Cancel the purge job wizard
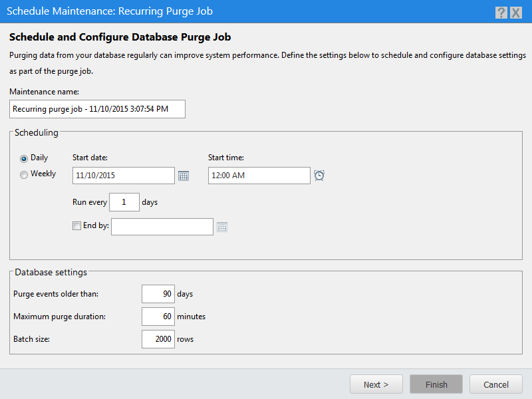This screenshot has height=399, width=532. 496,384
